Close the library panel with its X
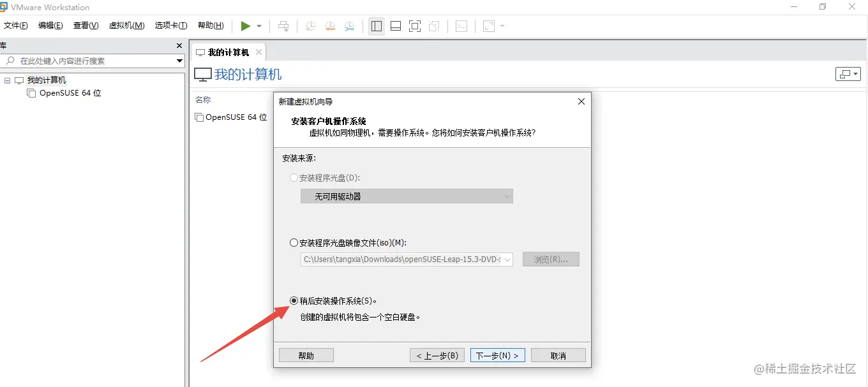 (x=179, y=45)
